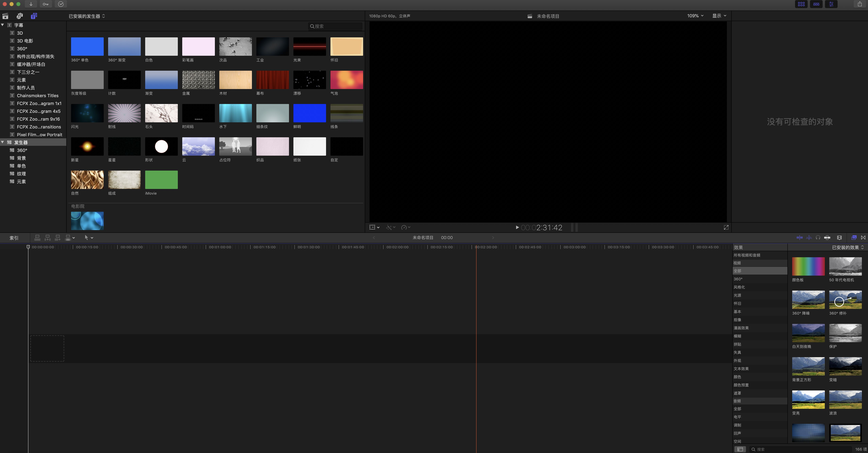Select the 背景 generators category

21,158
